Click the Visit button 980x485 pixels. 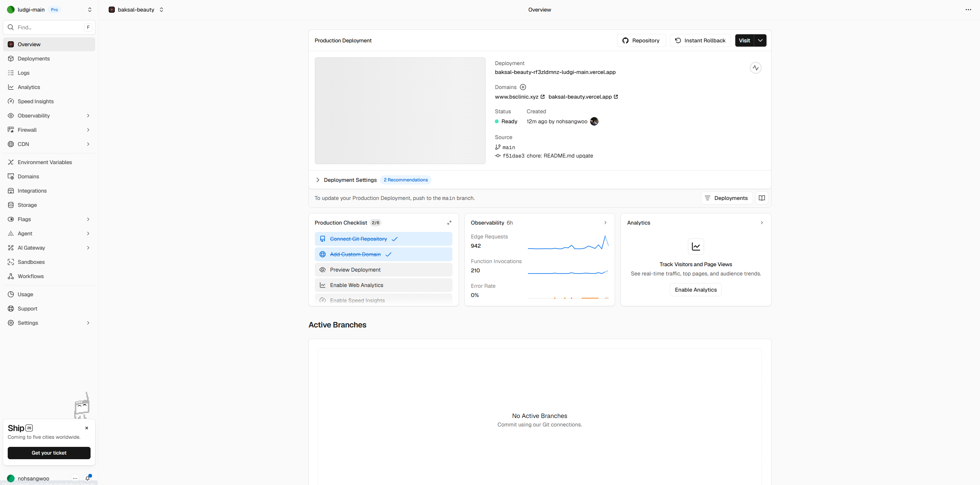pos(745,40)
